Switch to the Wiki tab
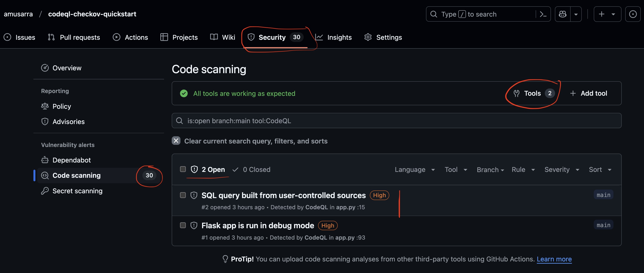The height and width of the screenshot is (273, 644). pyautogui.click(x=223, y=37)
